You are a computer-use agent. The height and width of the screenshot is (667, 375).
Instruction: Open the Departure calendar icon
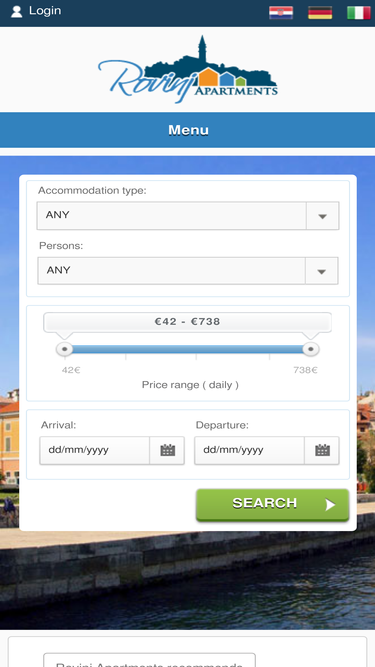pyautogui.click(x=322, y=450)
